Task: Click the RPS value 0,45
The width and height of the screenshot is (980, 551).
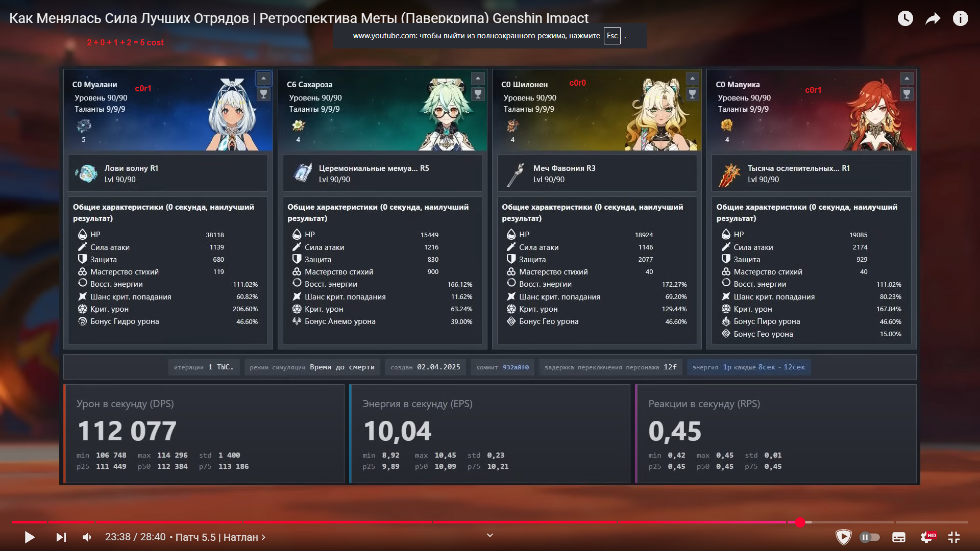Action: point(675,431)
